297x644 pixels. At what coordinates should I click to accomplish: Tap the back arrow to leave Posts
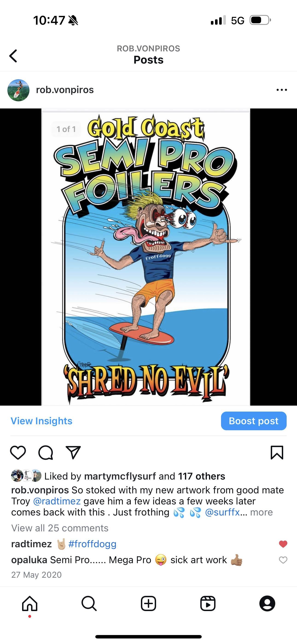(13, 56)
